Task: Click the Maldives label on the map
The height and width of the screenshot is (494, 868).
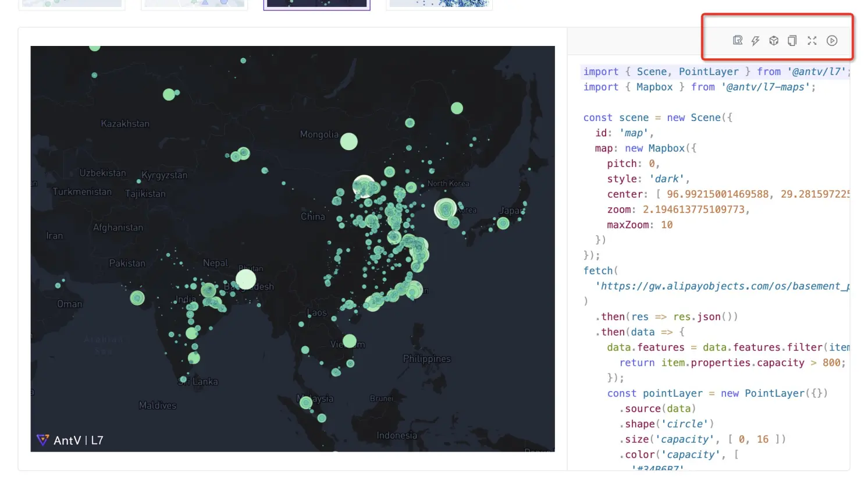Action: pos(157,406)
